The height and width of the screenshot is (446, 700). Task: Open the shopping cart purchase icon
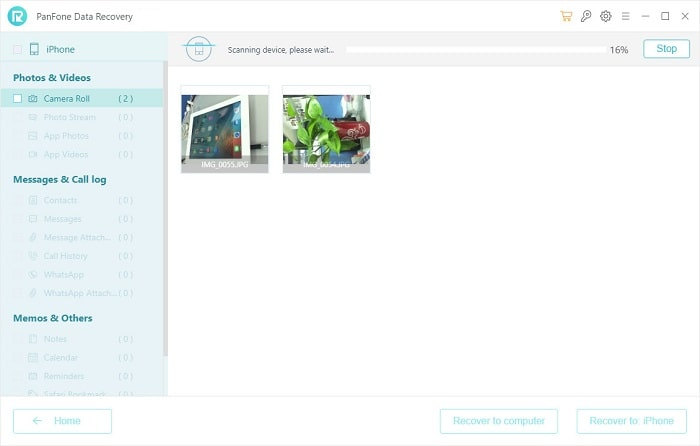[x=566, y=17]
